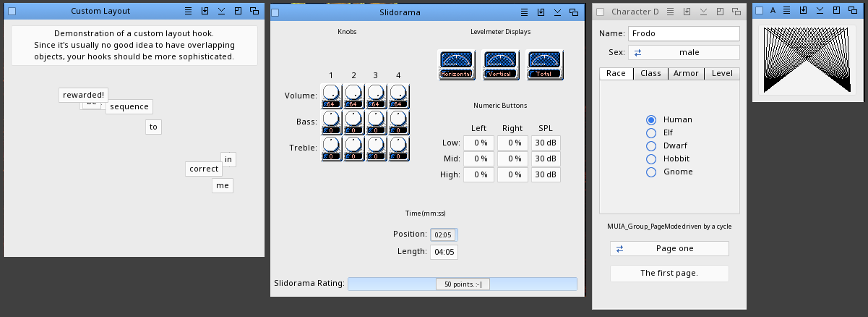The width and height of the screenshot is (868, 317).
Task: Click the Mid Right numeric button
Action: coord(512,158)
